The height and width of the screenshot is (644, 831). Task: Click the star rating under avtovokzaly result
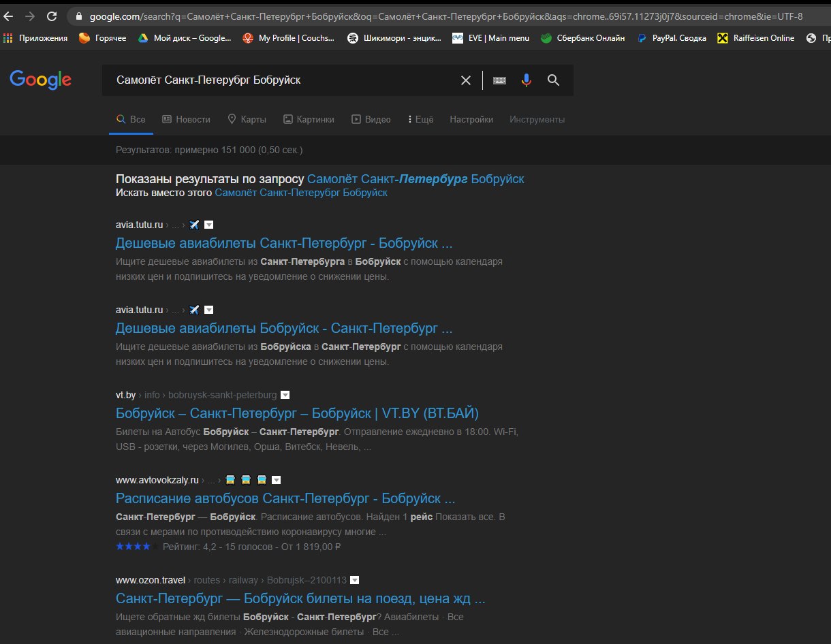click(x=137, y=546)
